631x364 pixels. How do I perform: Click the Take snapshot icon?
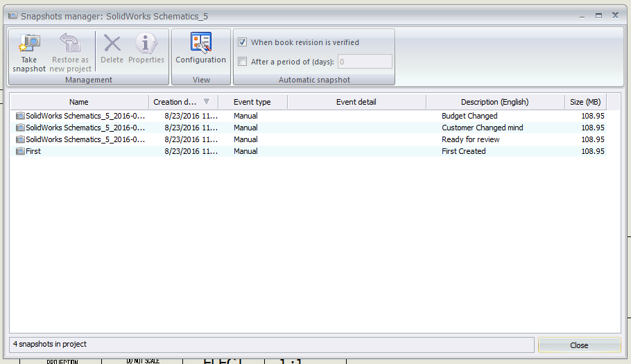point(29,44)
